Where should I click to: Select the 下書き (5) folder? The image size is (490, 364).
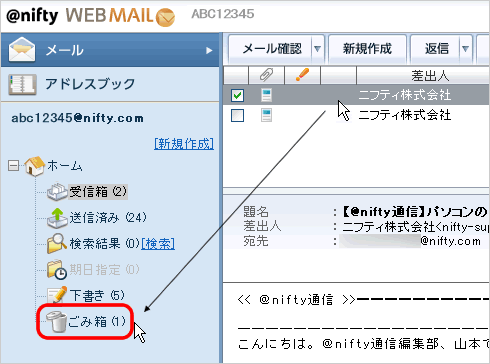coord(97,295)
